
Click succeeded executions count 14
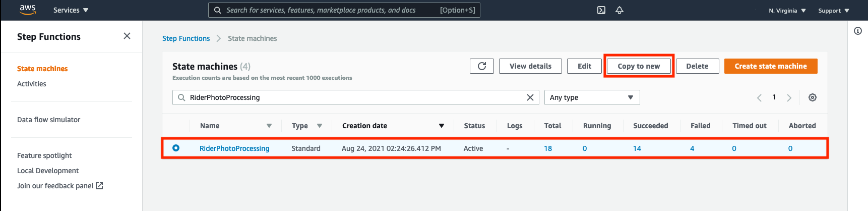tap(637, 148)
